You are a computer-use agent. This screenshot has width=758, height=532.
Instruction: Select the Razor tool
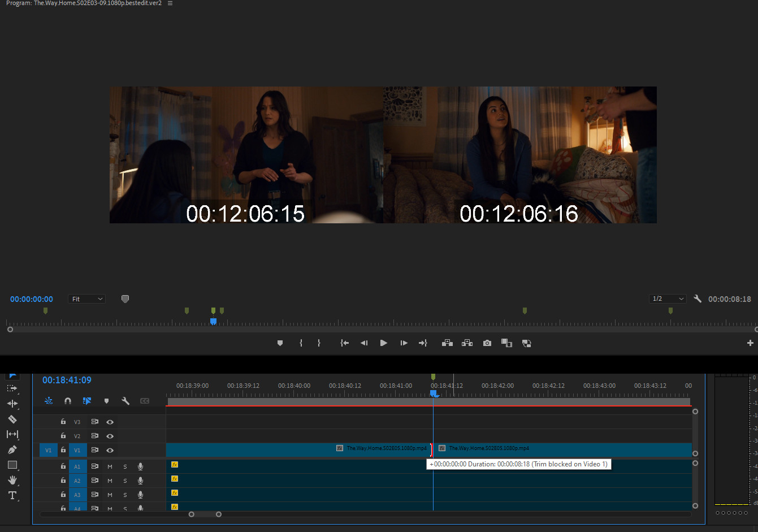12,419
